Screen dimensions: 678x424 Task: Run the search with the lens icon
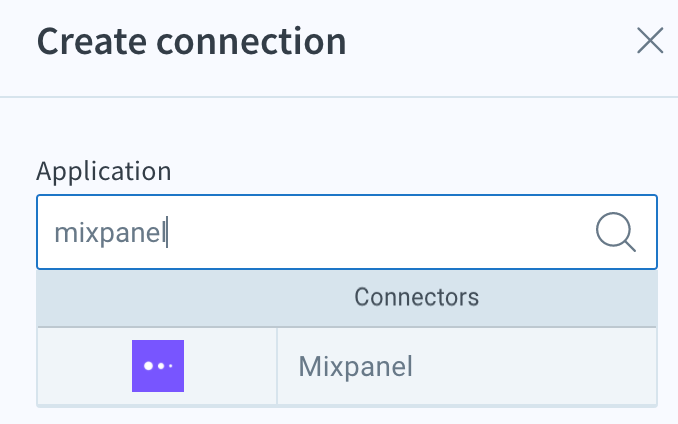pos(616,232)
